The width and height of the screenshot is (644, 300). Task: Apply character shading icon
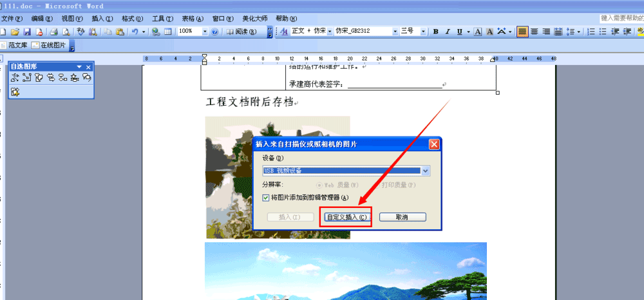pos(489,32)
